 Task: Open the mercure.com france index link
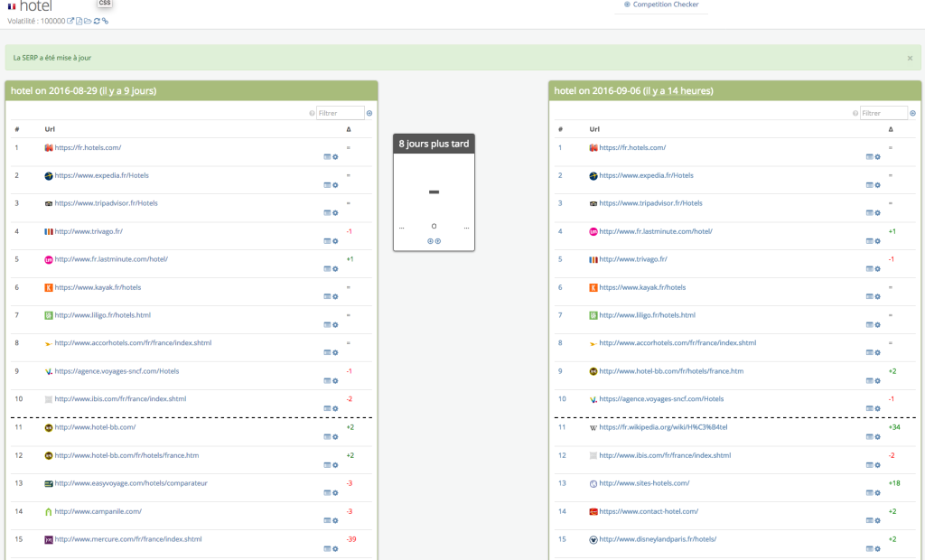[128, 539]
